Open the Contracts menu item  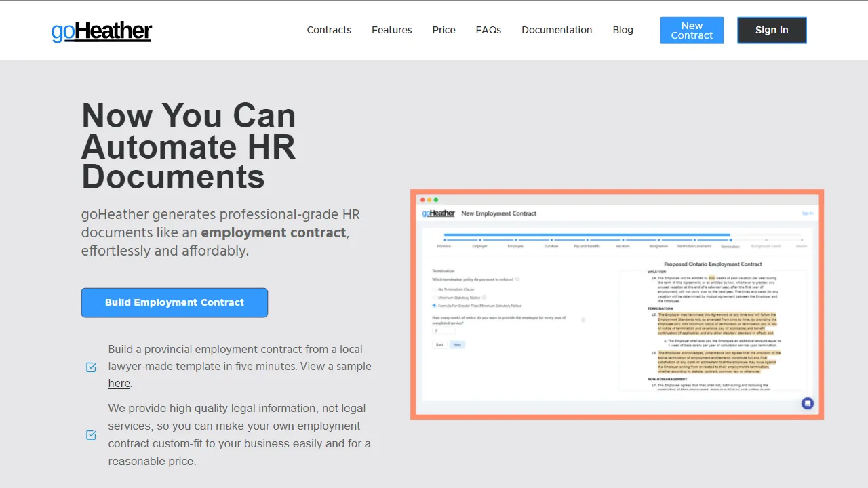coord(329,30)
